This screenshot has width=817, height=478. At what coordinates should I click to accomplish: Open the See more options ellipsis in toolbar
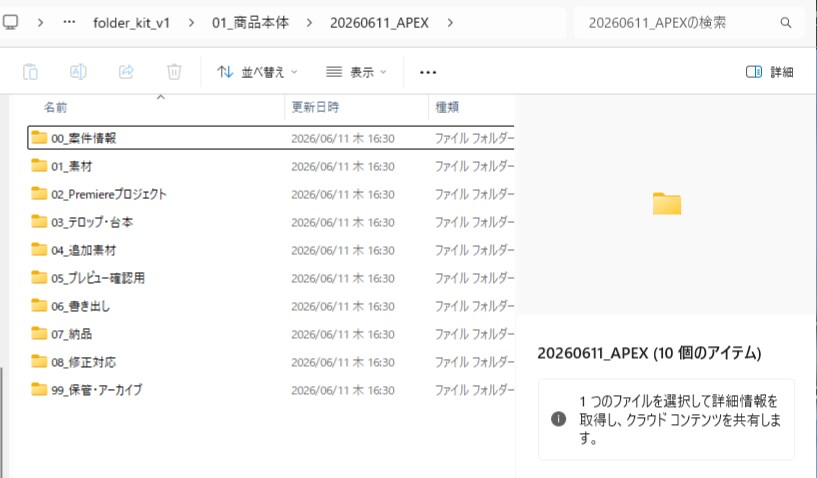[x=428, y=72]
